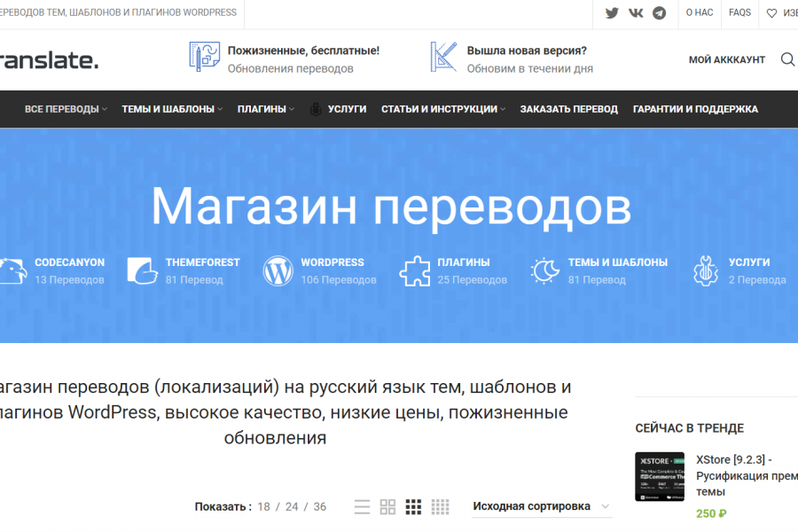Image resolution: width=798 pixels, height=532 pixels.
Task: Click the ruler icon beside Вышла новая версия?
Action: point(444,57)
